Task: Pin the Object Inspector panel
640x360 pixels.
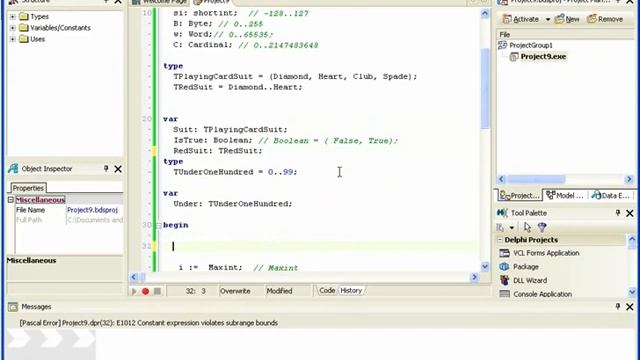Action: coord(106,169)
